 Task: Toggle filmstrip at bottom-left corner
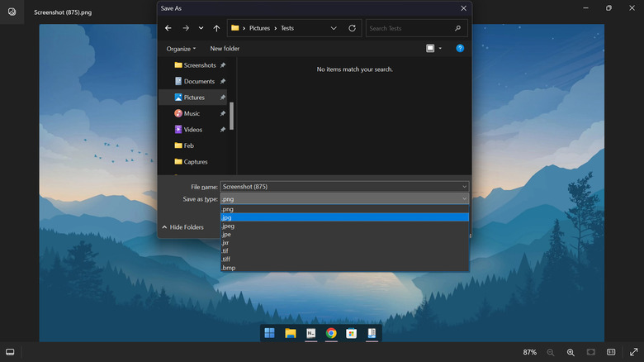tap(10, 352)
